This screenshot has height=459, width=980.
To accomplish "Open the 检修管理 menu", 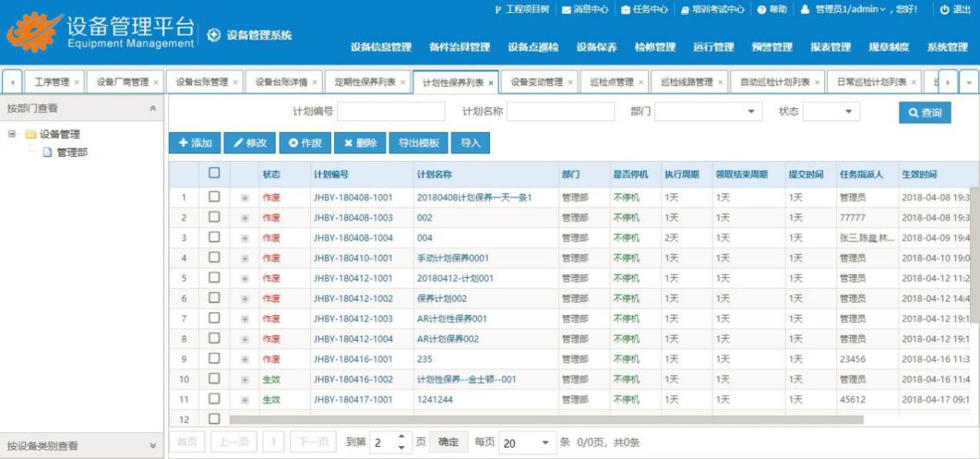I will point(654,47).
